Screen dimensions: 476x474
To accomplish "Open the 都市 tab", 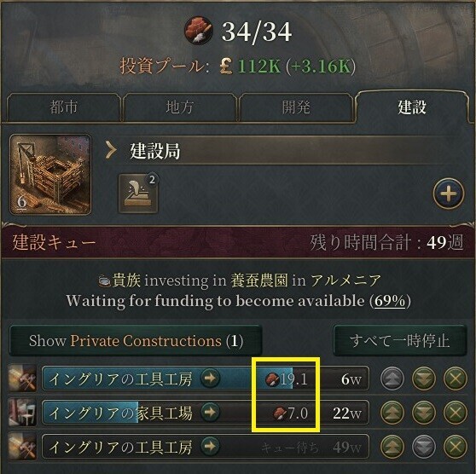I will click(x=63, y=107).
